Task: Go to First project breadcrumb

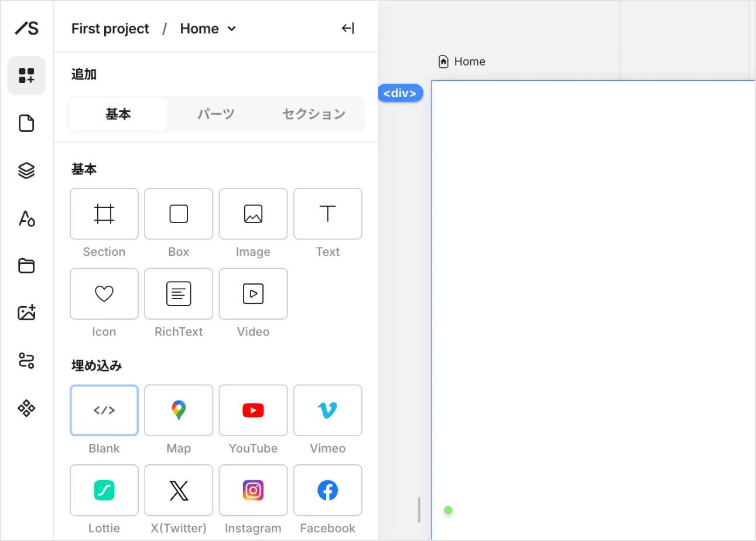Action: pyautogui.click(x=110, y=28)
